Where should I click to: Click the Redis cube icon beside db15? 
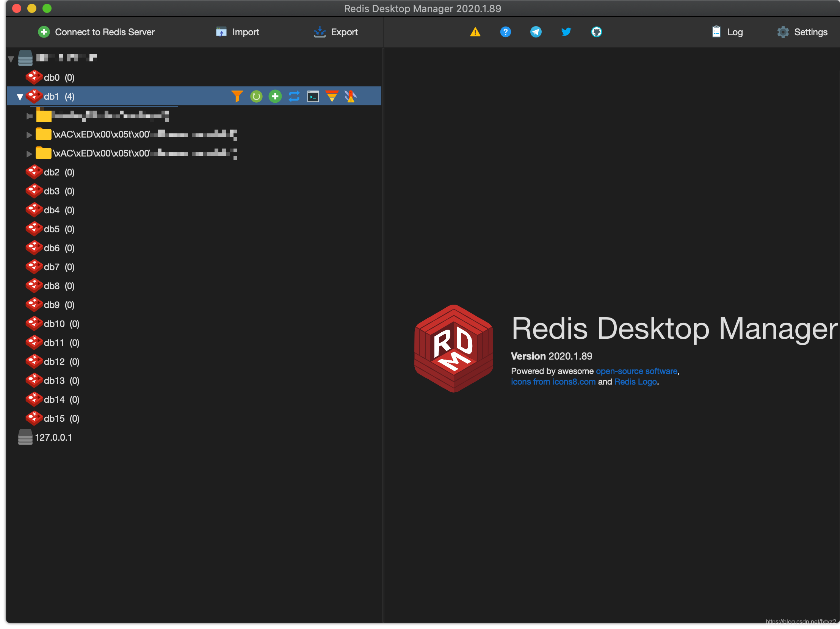pyautogui.click(x=34, y=418)
